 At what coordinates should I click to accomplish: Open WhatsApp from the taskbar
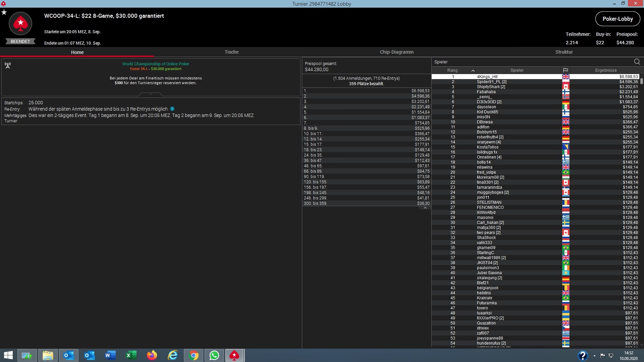(x=214, y=355)
